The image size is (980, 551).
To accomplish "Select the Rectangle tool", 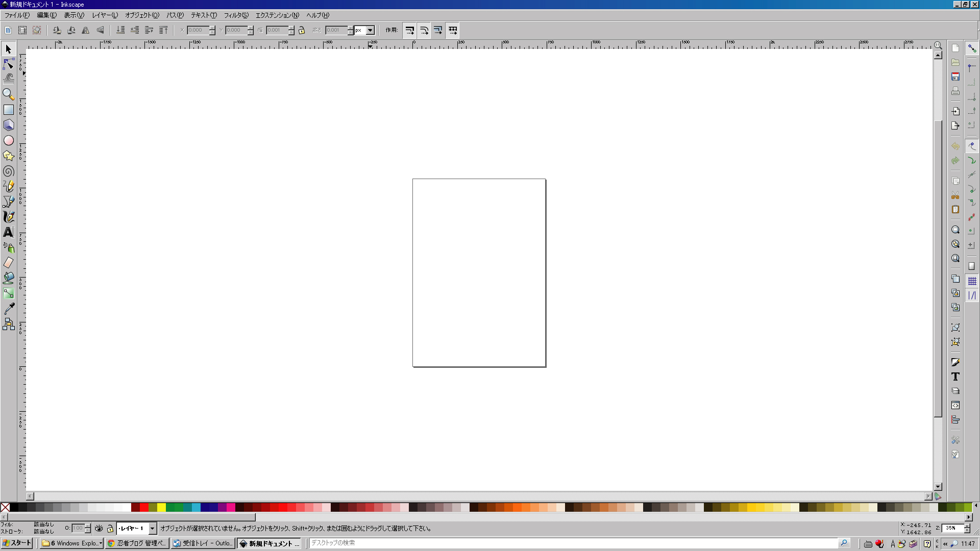I will click(x=9, y=110).
